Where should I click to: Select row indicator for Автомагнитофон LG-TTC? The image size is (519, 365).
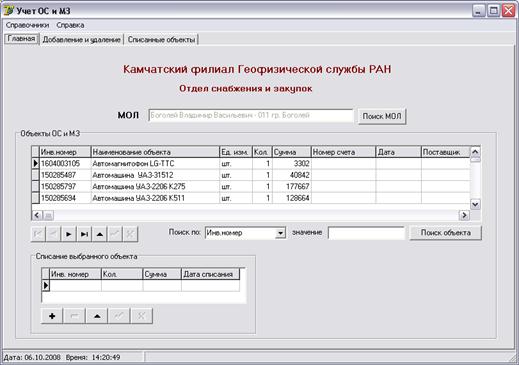[x=35, y=163]
